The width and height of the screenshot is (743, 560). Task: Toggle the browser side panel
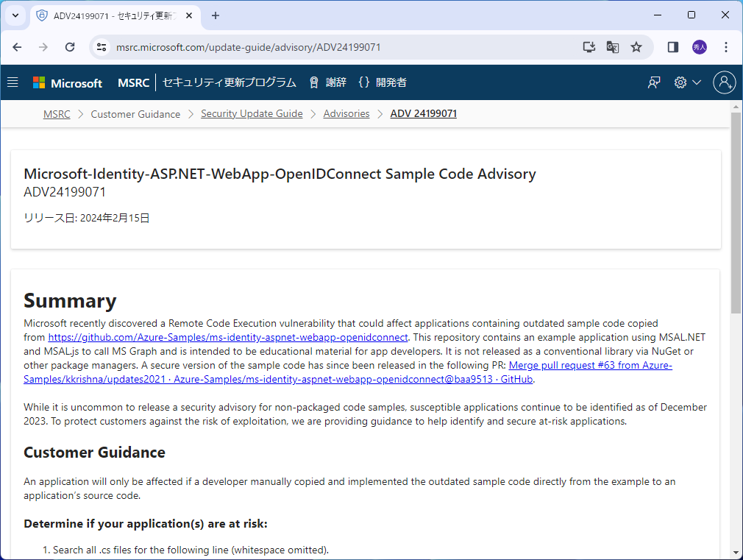673,47
